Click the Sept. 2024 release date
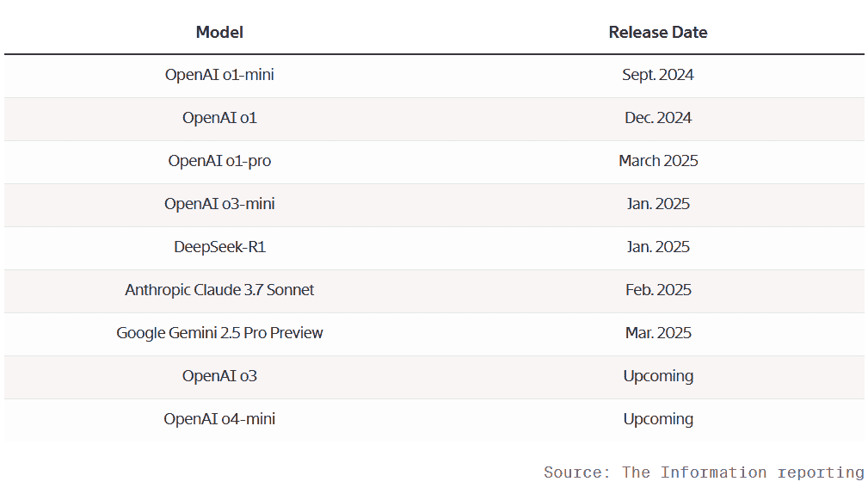 click(658, 75)
